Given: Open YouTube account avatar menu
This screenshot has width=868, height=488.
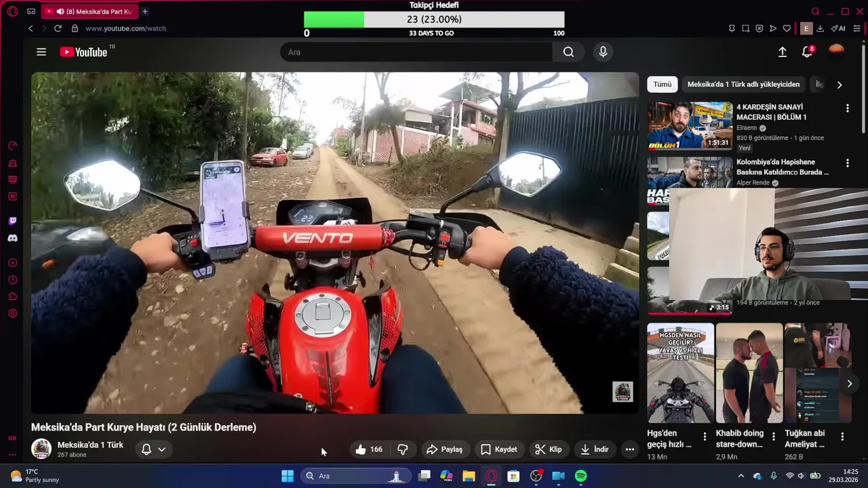Looking at the screenshot, I should tap(837, 52).
